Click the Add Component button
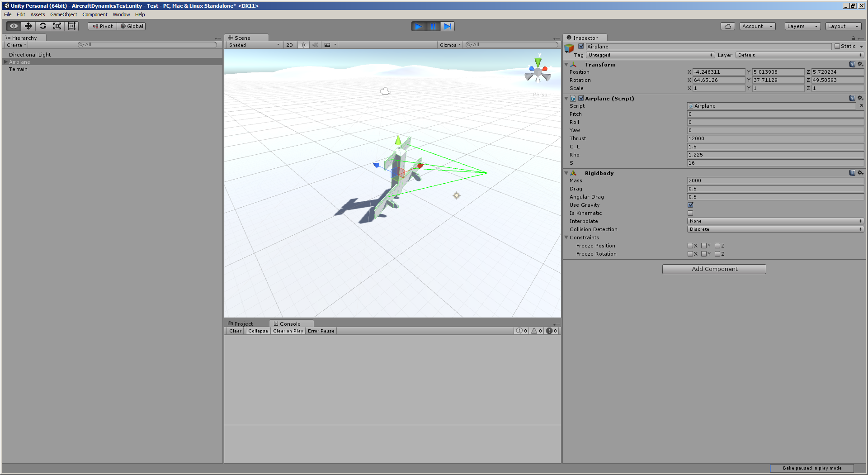The height and width of the screenshot is (475, 868). click(714, 269)
